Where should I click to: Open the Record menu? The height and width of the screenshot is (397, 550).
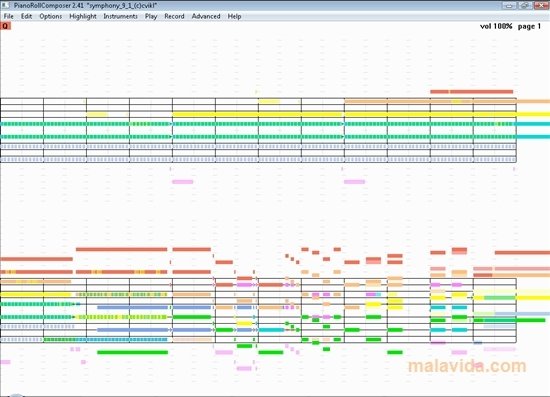click(x=174, y=16)
